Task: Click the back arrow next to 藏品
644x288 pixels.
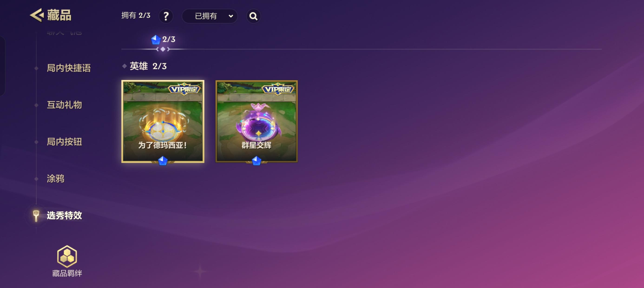Action: click(37, 15)
